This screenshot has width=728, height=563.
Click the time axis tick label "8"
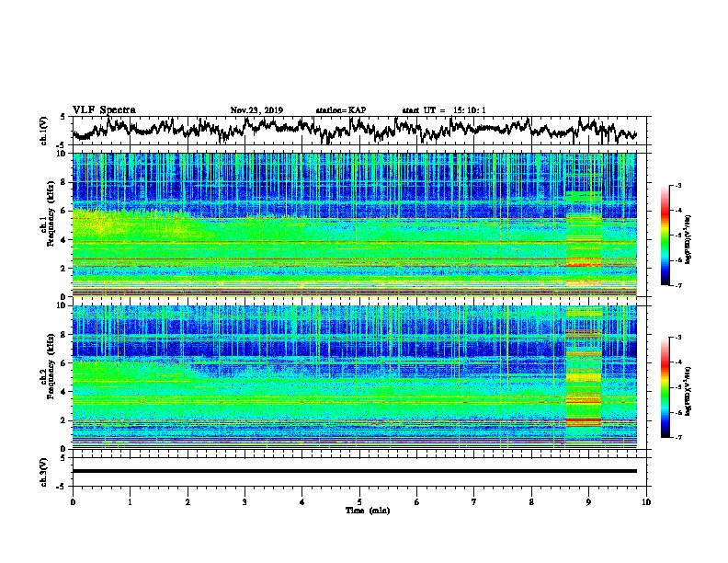click(x=531, y=501)
